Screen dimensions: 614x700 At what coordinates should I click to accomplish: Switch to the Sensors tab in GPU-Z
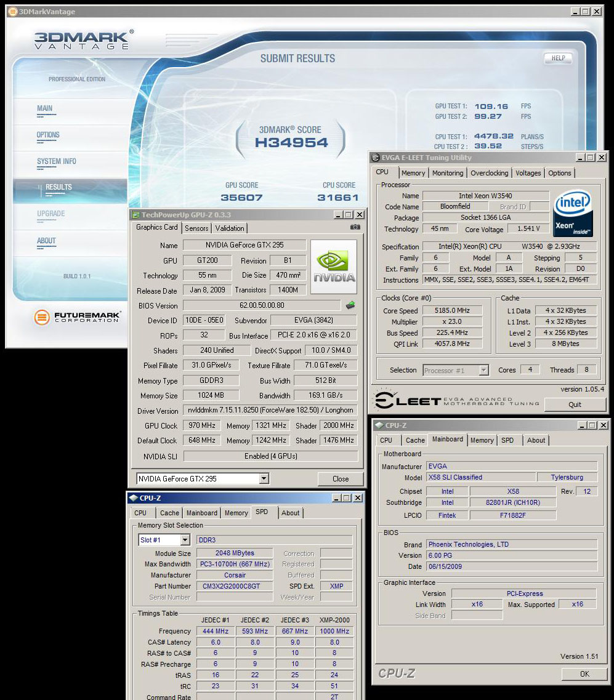pos(196,228)
